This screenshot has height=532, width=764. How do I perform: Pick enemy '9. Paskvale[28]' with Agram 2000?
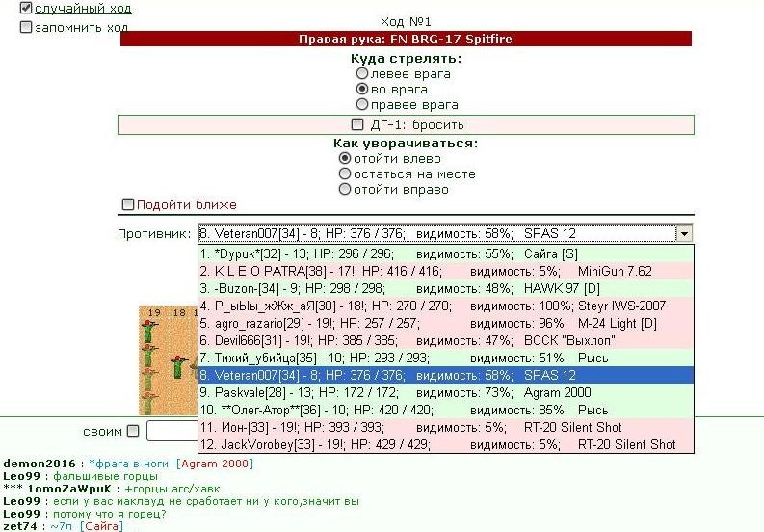[x=446, y=393]
